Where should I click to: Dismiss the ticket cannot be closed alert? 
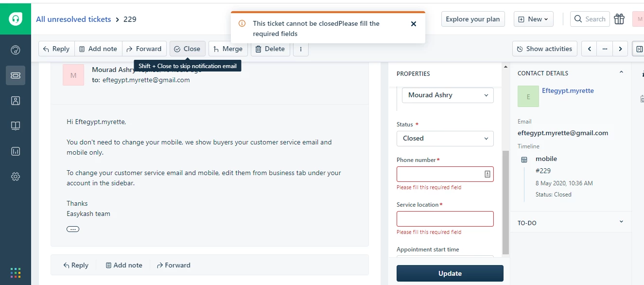(x=414, y=24)
